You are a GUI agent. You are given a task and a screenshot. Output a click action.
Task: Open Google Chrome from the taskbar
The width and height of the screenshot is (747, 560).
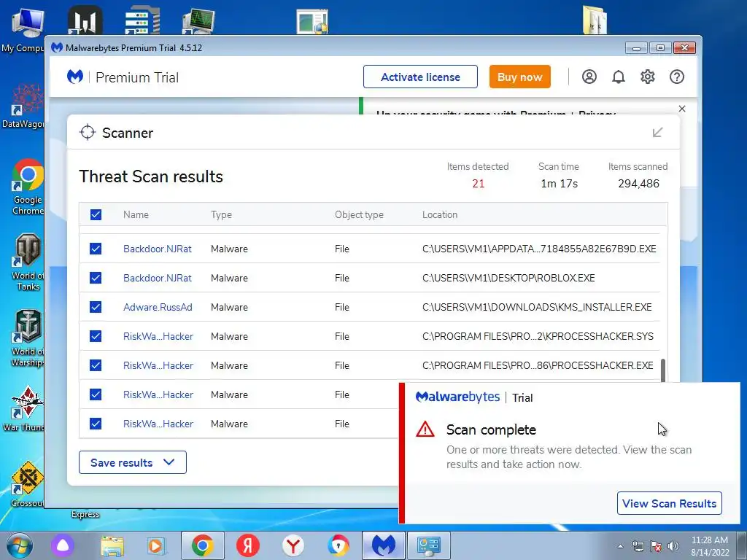203,545
